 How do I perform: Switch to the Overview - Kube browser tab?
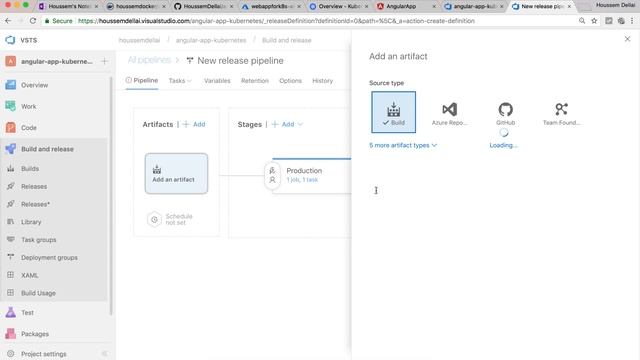pyautogui.click(x=338, y=6)
